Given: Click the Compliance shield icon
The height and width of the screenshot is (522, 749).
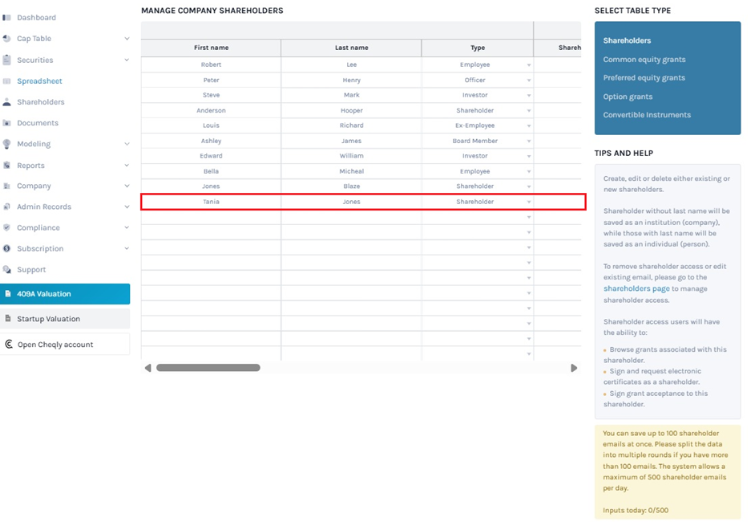Looking at the screenshot, I should pyautogui.click(x=7, y=227).
